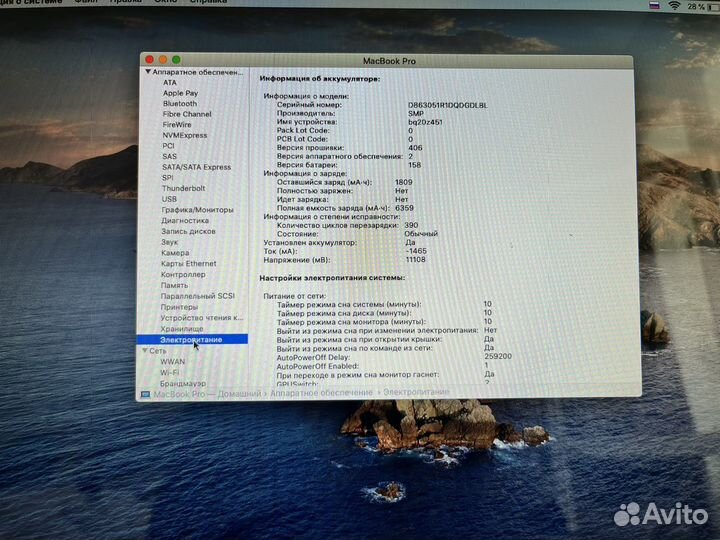Select Контроллер in the sidebar

[x=183, y=275]
